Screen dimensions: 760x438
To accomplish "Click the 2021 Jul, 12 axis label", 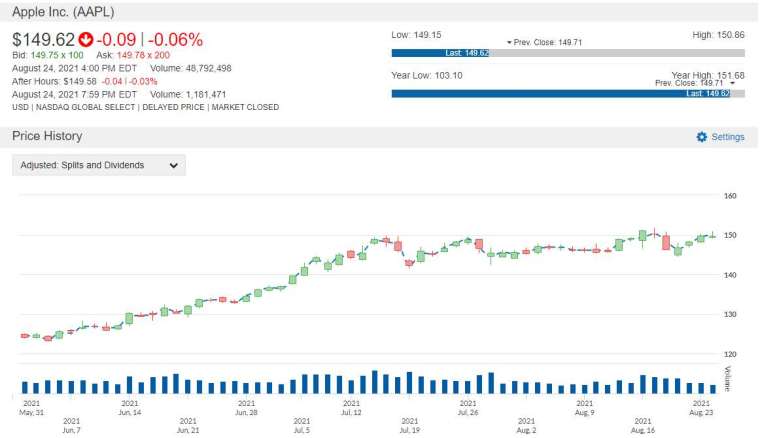I will [351, 408].
